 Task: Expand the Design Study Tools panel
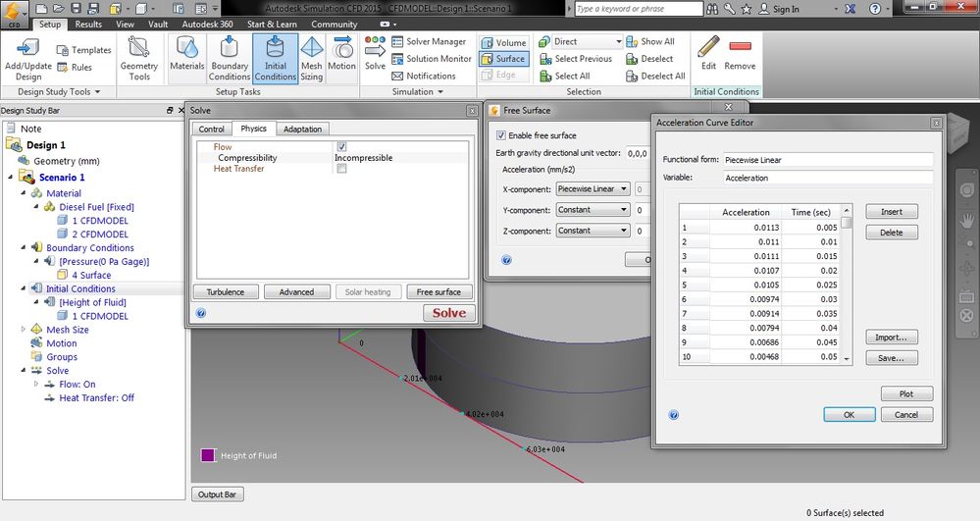pyautogui.click(x=59, y=91)
